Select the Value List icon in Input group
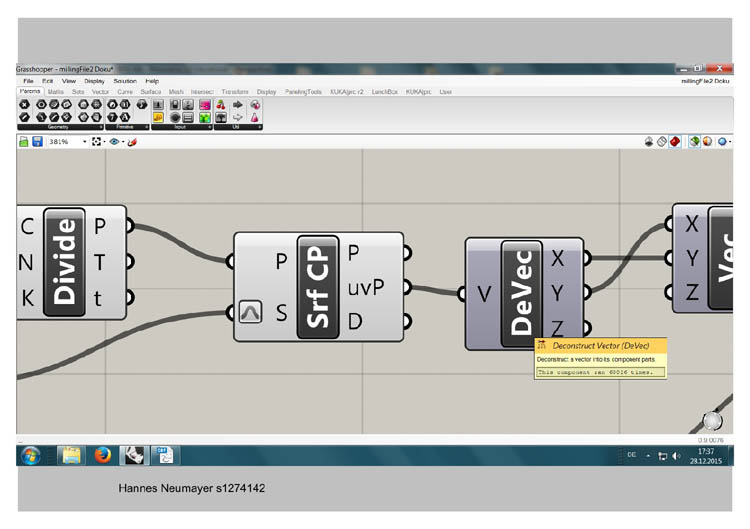This screenshot has height=529, width=750. point(188,117)
